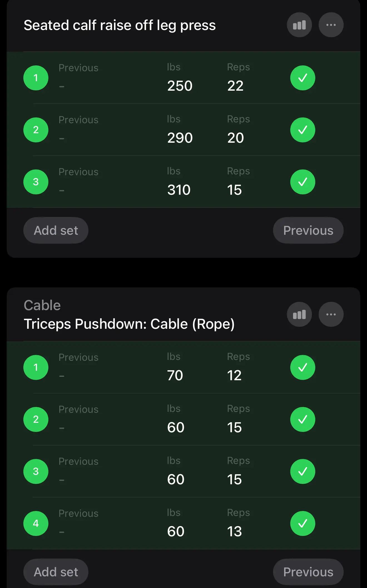The height and width of the screenshot is (588, 367).
Task: Uncheck calf raise set 1 completion checkmark
Action: pyautogui.click(x=302, y=78)
